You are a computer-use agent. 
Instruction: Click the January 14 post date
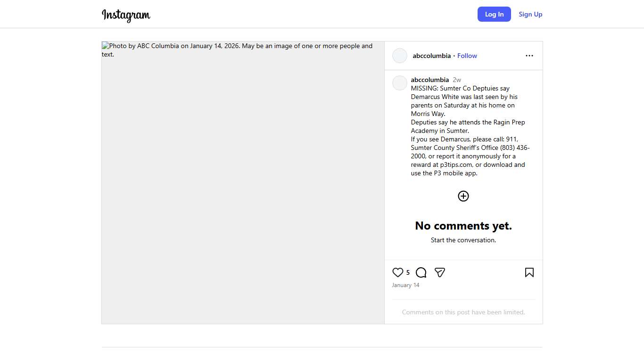tap(405, 285)
